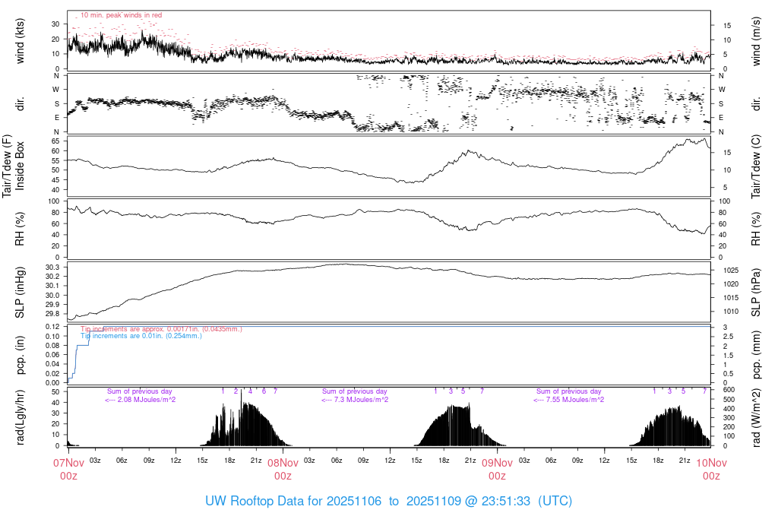Screen dimensions: 778x532
Task: Select the 'SLP (hPa)' axis label
Action: 757,293
